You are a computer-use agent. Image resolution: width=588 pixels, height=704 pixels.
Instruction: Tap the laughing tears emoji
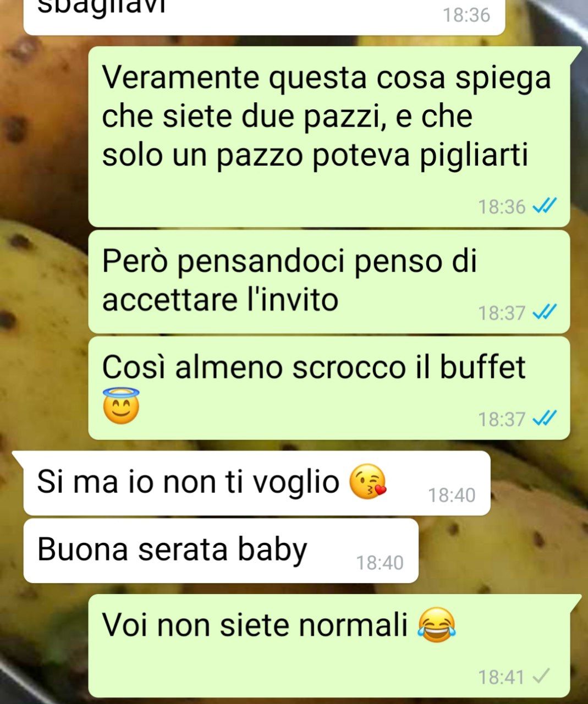[437, 625]
